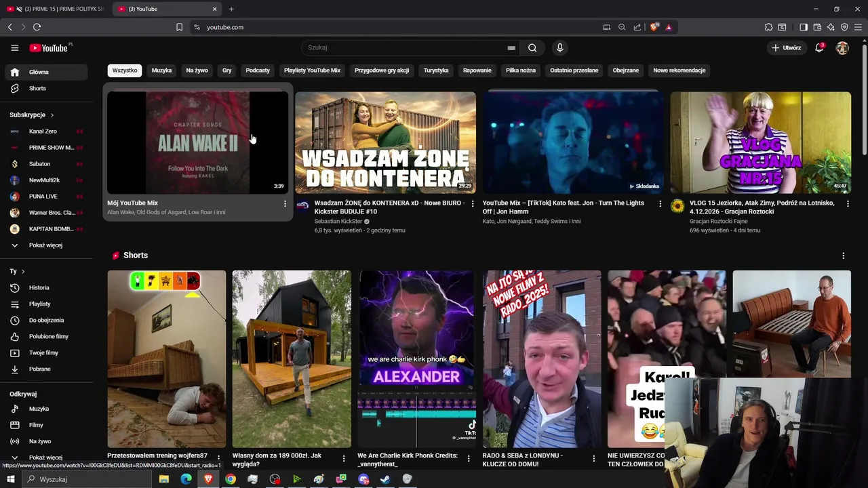Expand the Subskrypcje section arrow

click(52, 115)
